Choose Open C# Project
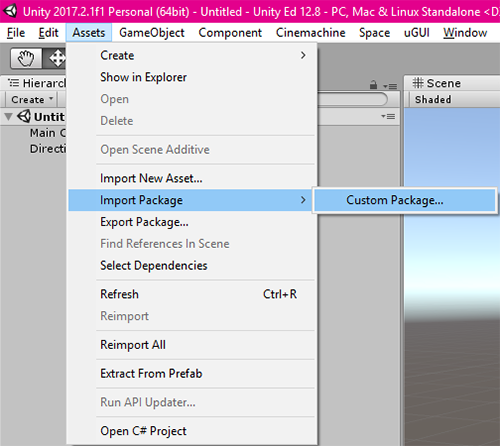 click(192, 431)
